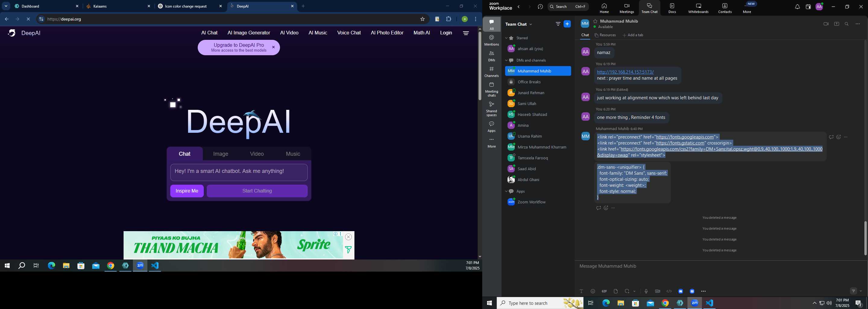Open Mentions in Zoom sidebar
The width and height of the screenshot is (868, 309).
click(x=492, y=40)
